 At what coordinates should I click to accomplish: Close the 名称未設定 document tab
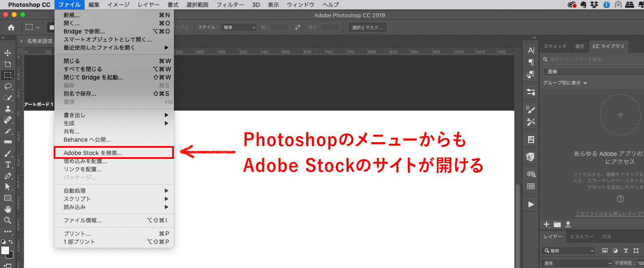(21, 41)
